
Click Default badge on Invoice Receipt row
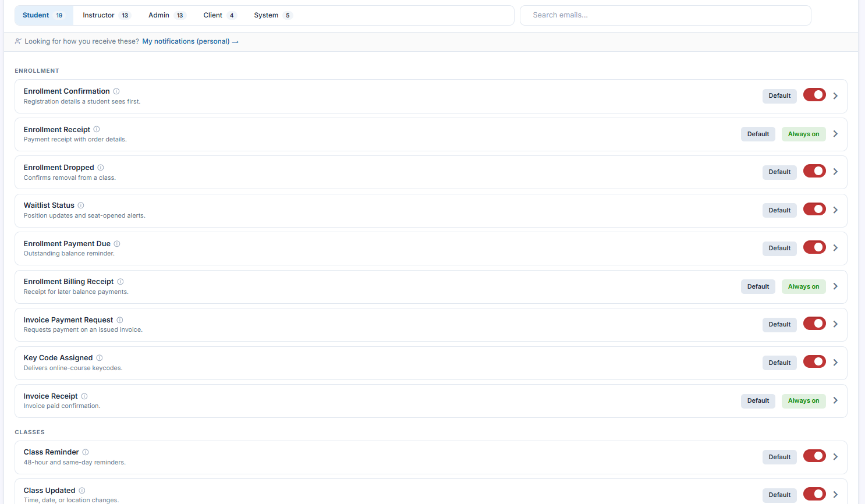[758, 400]
